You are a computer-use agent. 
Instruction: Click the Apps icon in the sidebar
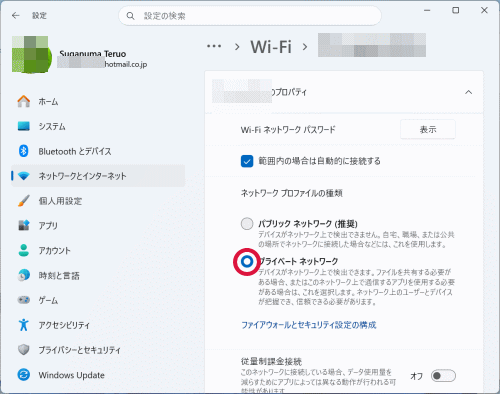24,225
